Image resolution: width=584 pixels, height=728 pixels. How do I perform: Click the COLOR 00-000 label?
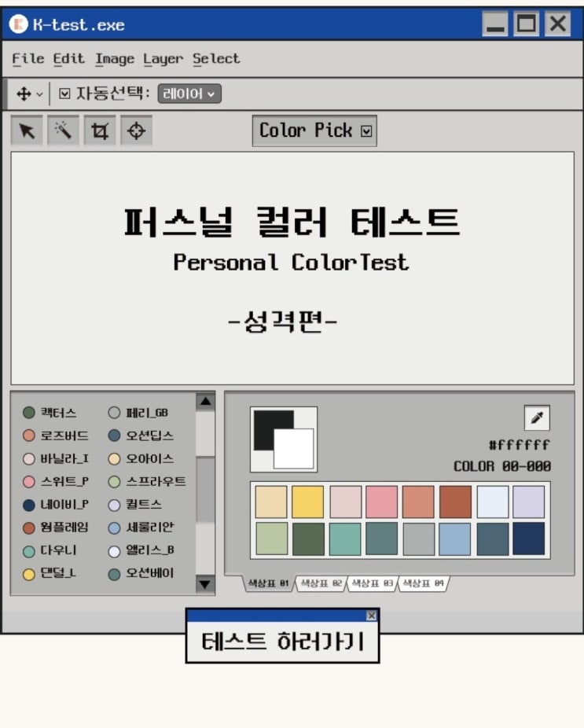click(502, 466)
